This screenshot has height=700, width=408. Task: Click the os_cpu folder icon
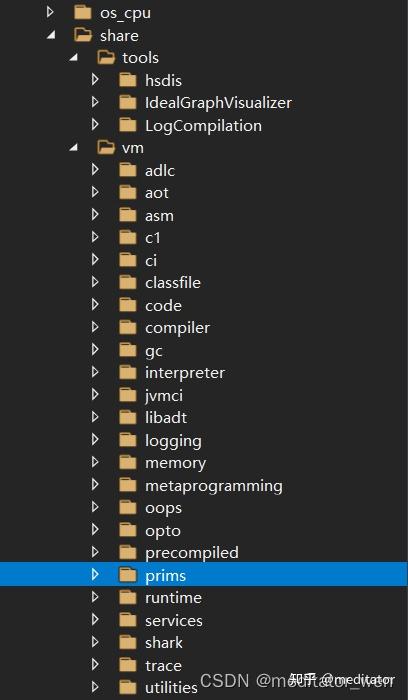83,13
